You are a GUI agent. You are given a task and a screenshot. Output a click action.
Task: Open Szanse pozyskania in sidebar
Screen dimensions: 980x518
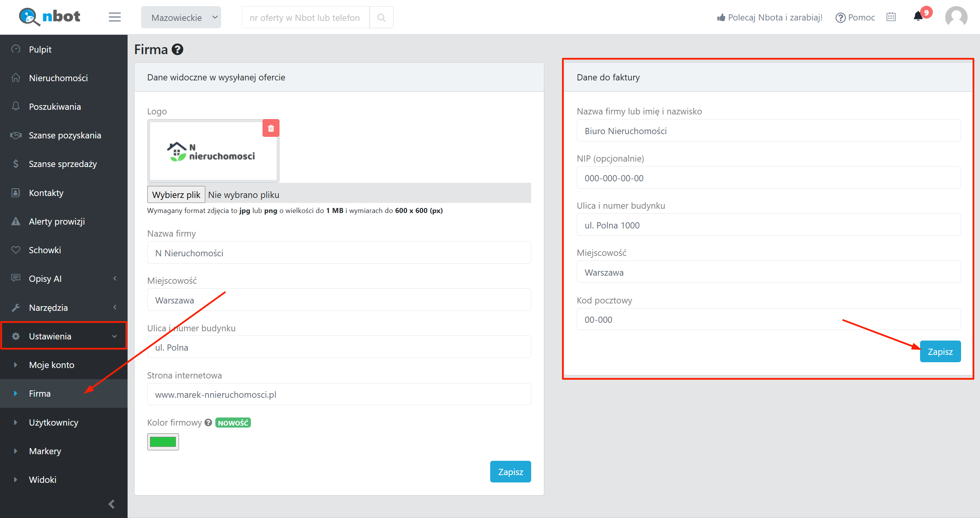click(65, 135)
